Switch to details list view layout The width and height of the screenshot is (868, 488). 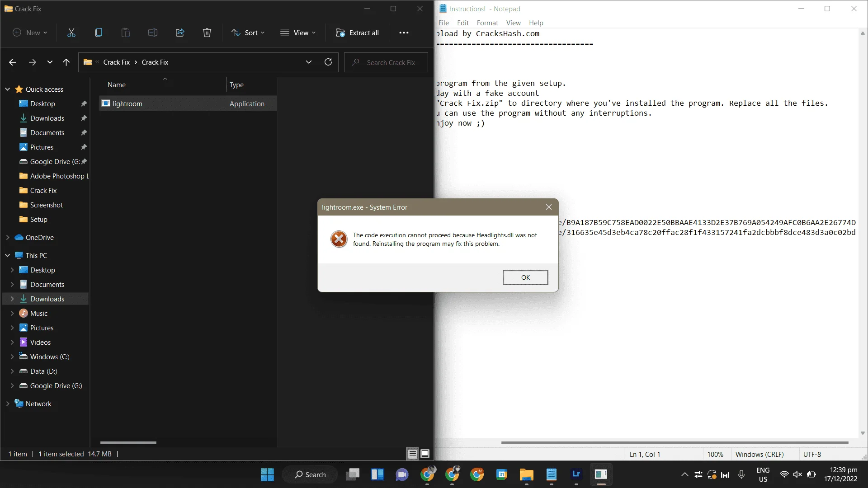tap(412, 454)
